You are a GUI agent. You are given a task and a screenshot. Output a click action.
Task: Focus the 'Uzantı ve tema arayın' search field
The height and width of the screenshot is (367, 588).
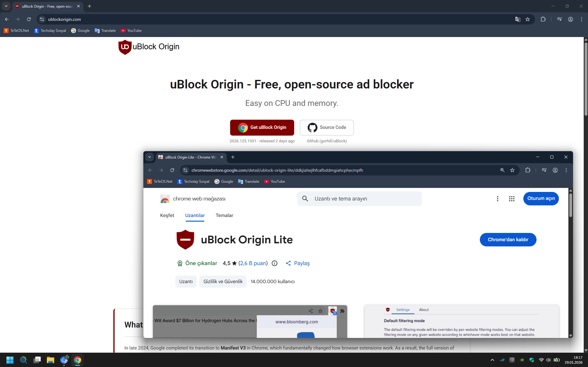click(x=359, y=199)
